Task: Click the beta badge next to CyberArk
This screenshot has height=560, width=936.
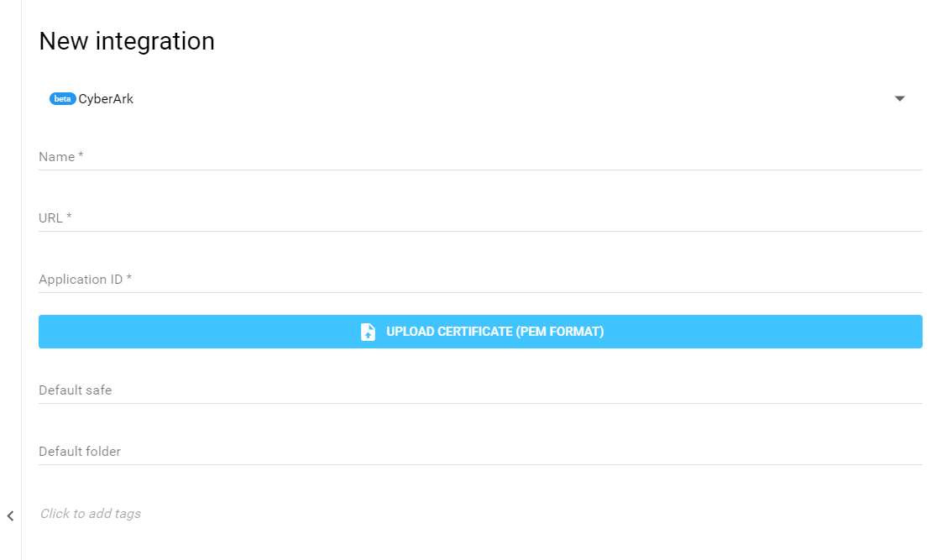Action: coord(62,99)
